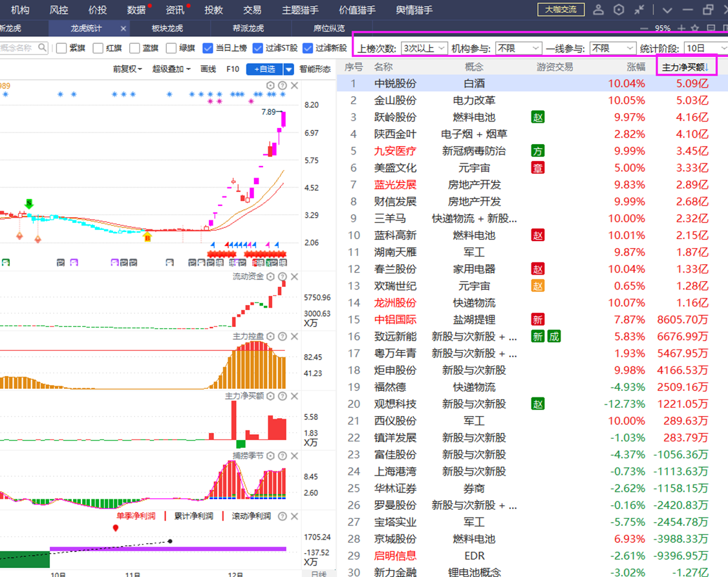The image size is (728, 577).
Task: Close the 捕捞季节 indicator panel
Action: [294, 456]
